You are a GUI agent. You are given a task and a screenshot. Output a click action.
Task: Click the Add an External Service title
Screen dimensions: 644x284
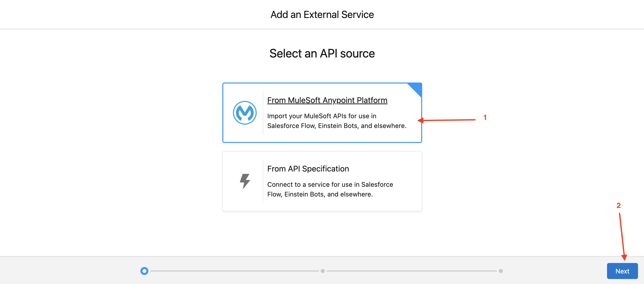tap(322, 14)
